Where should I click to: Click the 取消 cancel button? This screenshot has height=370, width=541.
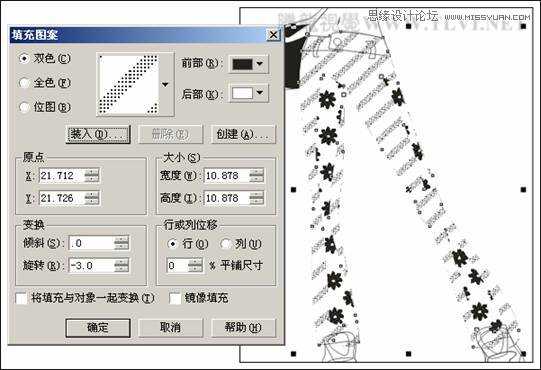[170, 327]
